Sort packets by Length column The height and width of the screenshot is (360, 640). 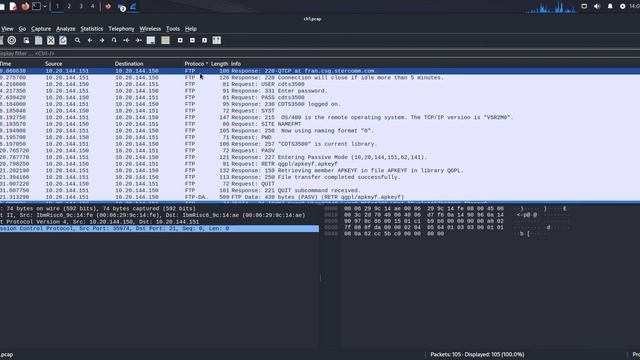point(220,64)
